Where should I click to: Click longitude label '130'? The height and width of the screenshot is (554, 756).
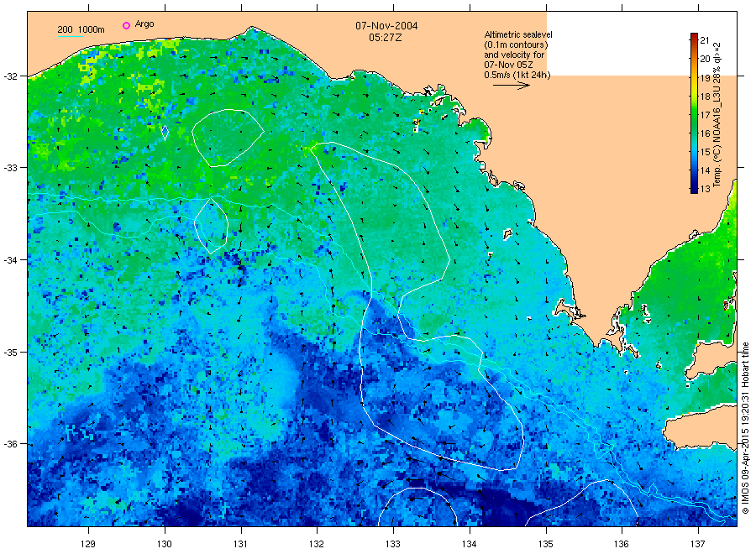coord(165,544)
